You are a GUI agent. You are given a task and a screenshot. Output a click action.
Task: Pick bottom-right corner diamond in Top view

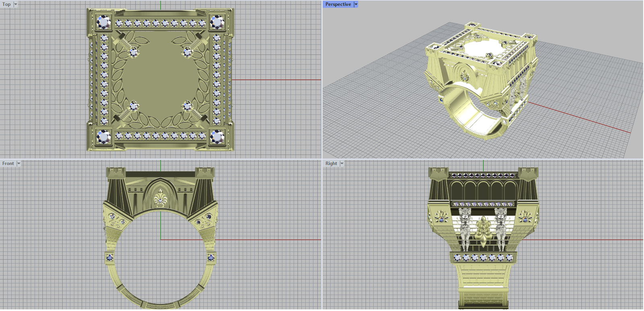tap(217, 137)
